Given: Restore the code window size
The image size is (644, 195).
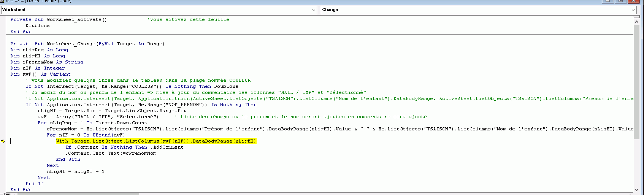Looking at the screenshot, I should click(x=620, y=1).
